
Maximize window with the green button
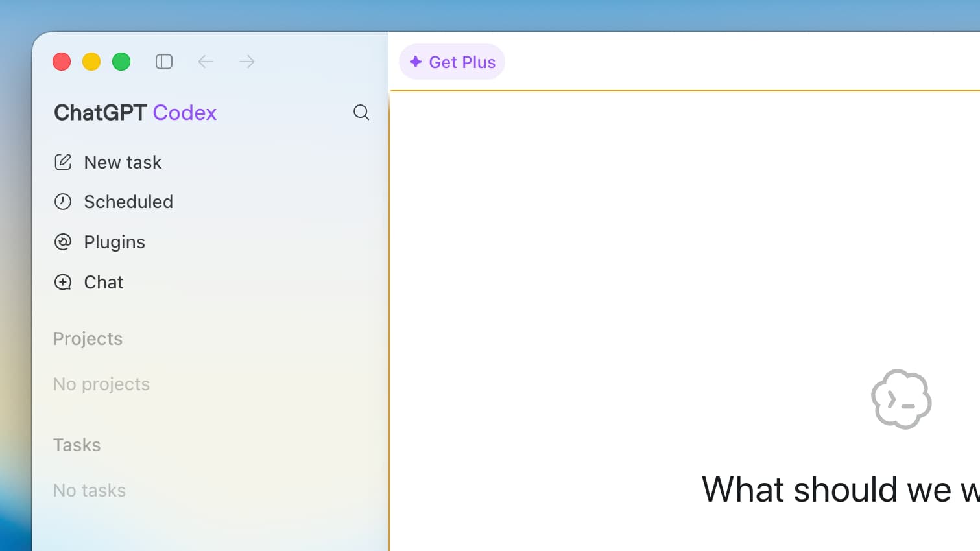point(121,62)
